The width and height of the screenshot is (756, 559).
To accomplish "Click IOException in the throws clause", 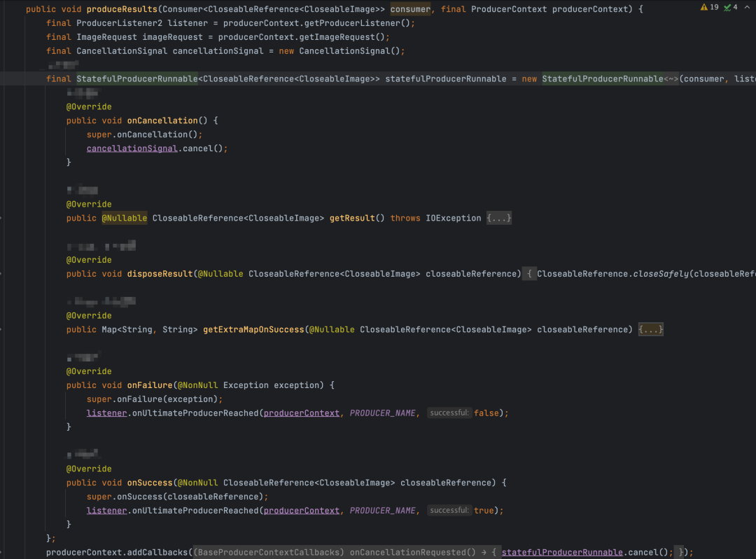I will [x=453, y=218].
